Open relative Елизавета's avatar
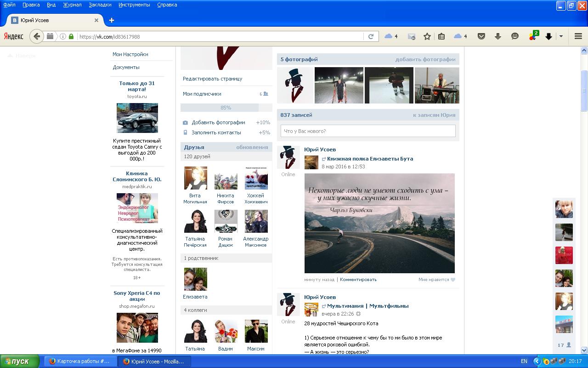This screenshot has width=588, height=368. (195, 279)
